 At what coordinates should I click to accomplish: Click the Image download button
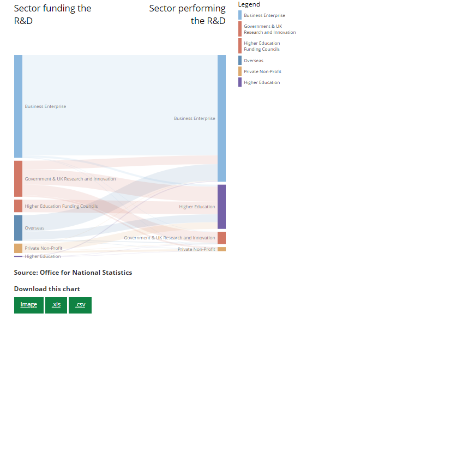(x=29, y=305)
